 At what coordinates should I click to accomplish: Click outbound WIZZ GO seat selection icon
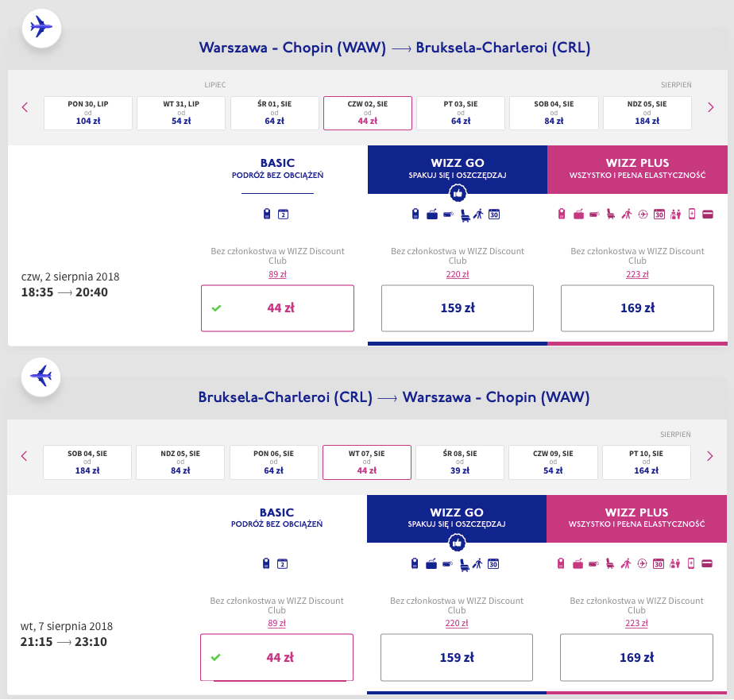[x=466, y=215]
